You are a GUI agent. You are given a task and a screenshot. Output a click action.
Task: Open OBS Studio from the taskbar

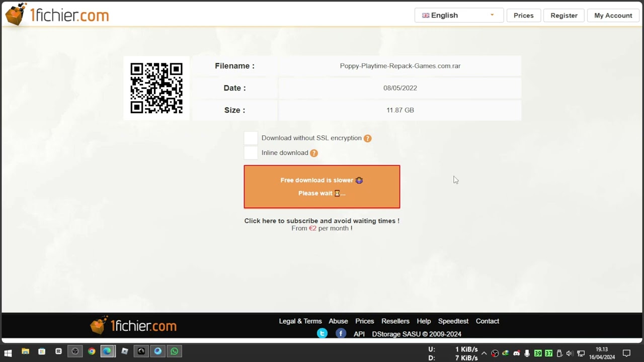75,351
